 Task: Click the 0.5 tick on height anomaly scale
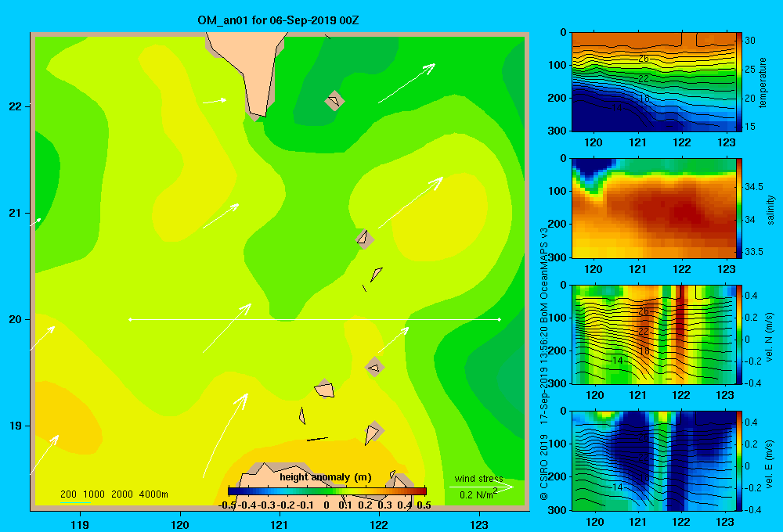424,505
